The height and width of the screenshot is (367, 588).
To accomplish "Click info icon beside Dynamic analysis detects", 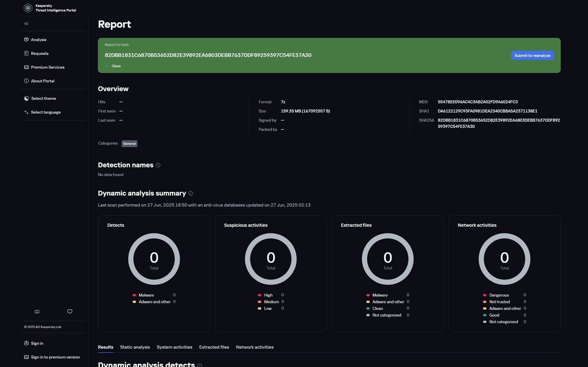I will (200, 365).
